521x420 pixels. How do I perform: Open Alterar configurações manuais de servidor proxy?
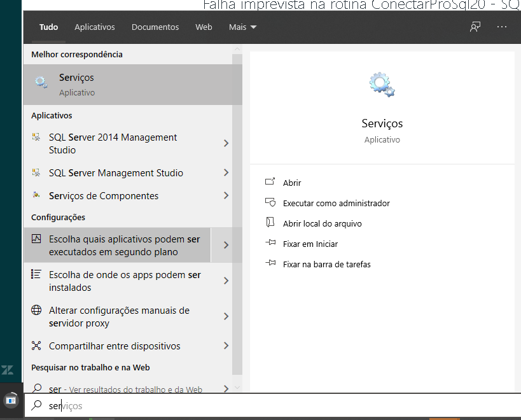(x=117, y=316)
